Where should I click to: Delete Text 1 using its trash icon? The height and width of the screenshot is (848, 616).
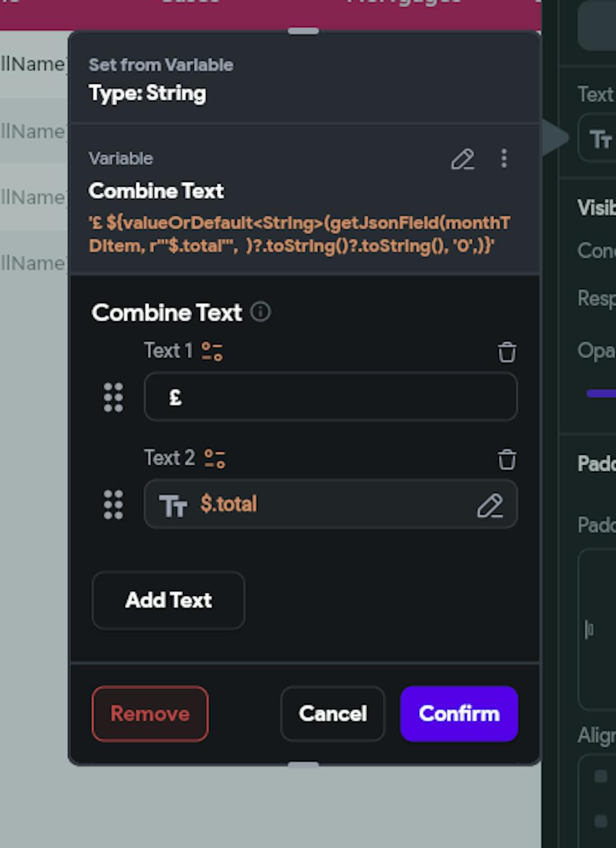click(x=506, y=353)
